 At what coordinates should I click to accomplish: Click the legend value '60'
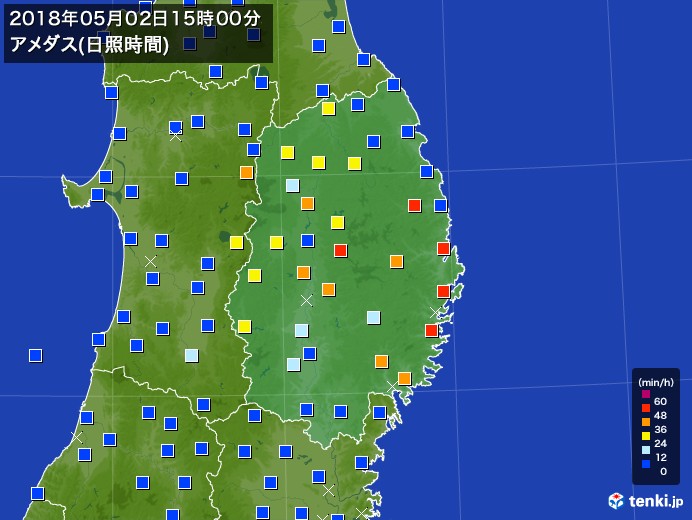tap(660, 401)
